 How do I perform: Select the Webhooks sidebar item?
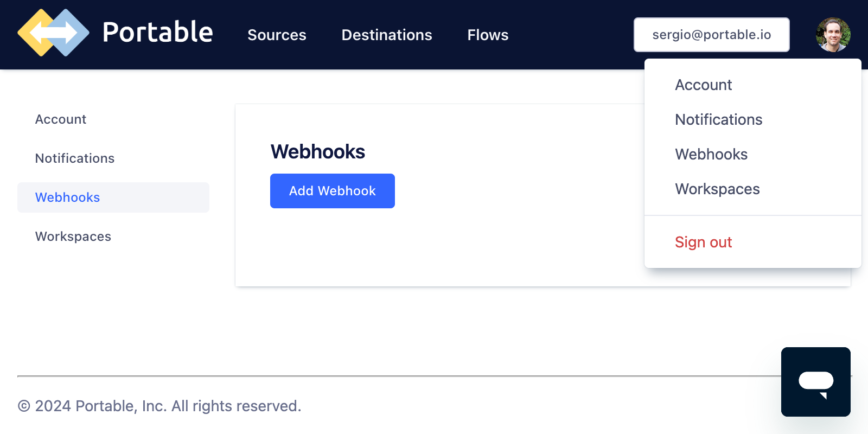click(113, 197)
